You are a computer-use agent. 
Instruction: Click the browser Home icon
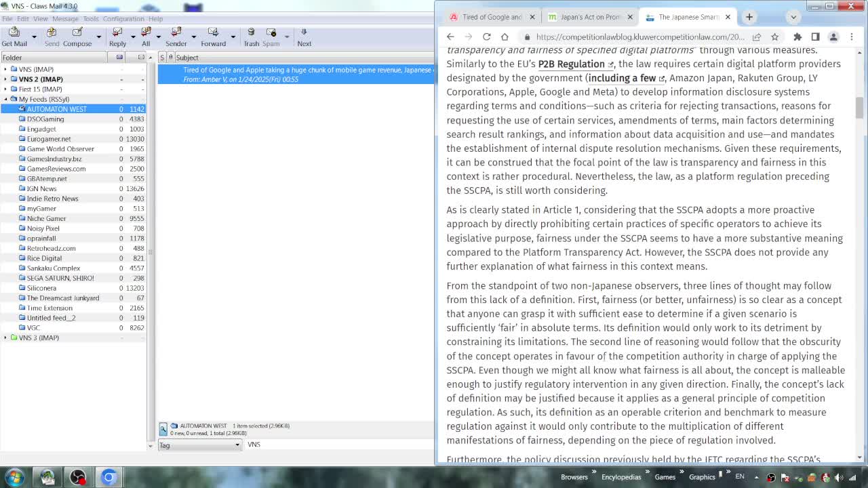coord(505,37)
